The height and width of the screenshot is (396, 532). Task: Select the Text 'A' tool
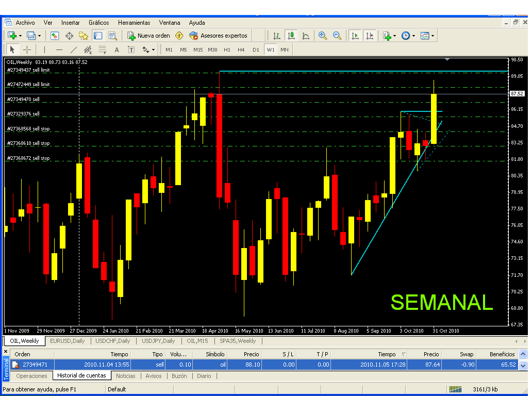pos(117,50)
